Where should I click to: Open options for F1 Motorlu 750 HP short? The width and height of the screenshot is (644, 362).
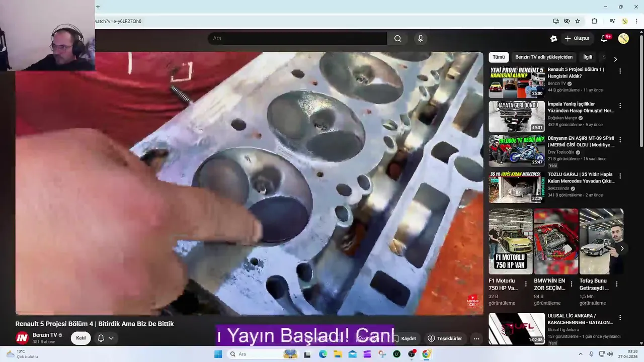[526, 284]
